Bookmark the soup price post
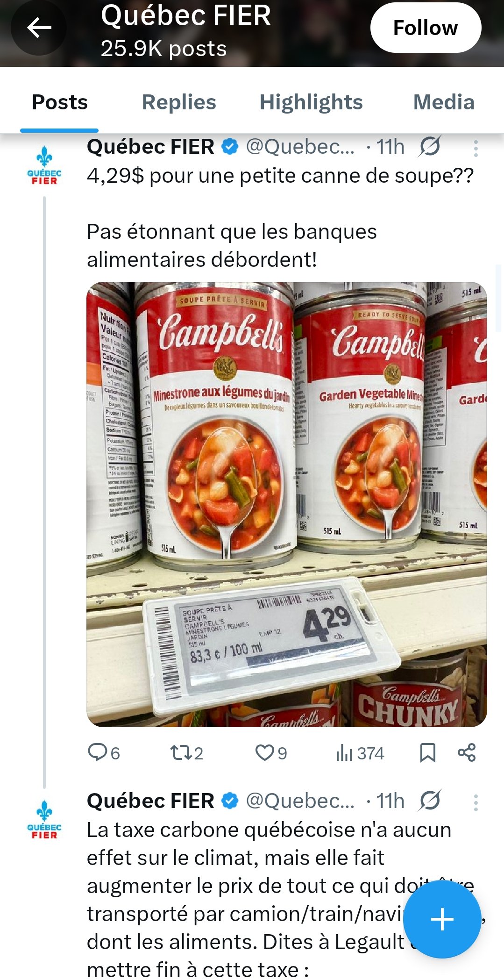Screen dimensions: 504x980 427,753
